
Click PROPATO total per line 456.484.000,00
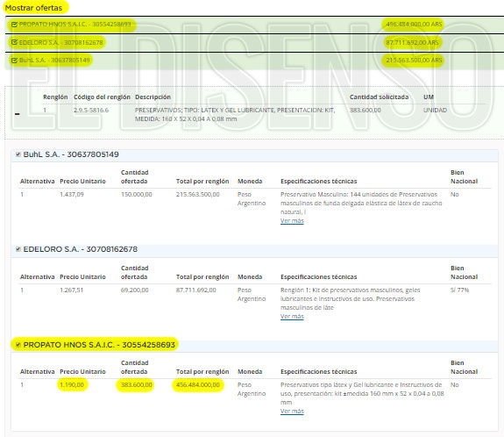pos(198,385)
